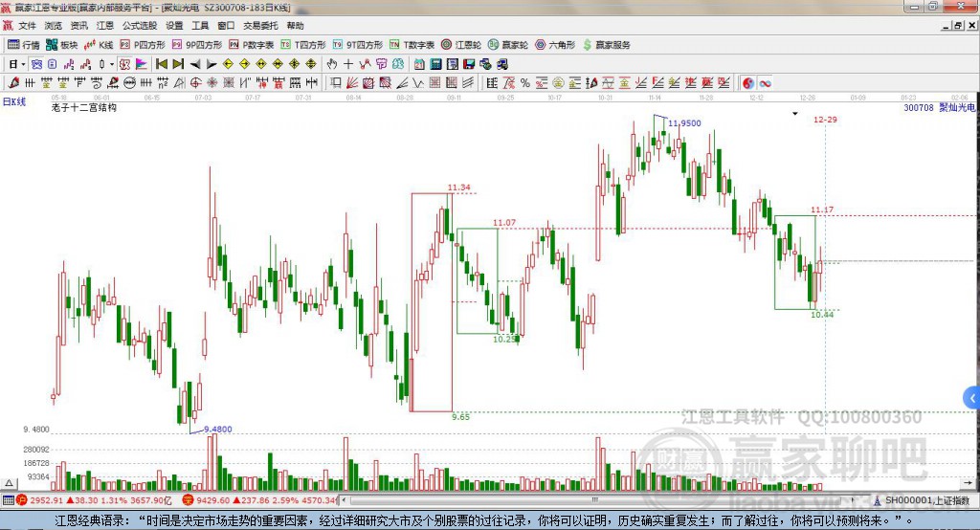The image size is (980, 530).
Task: Open the 江恩轮 tool
Action: pos(461,45)
